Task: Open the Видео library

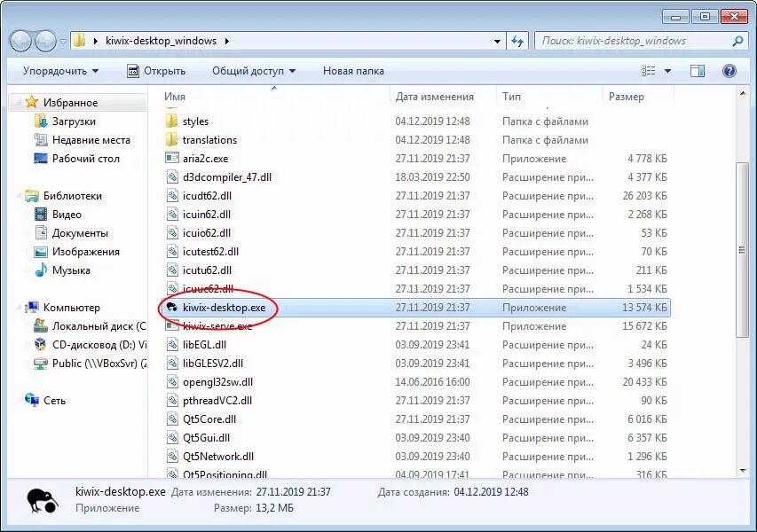Action: point(67,215)
